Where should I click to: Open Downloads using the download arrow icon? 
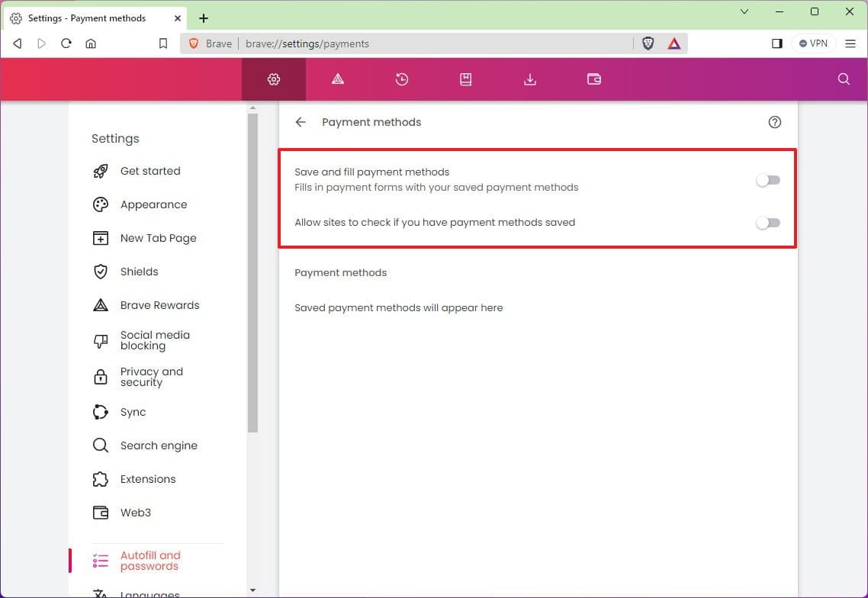tap(530, 79)
